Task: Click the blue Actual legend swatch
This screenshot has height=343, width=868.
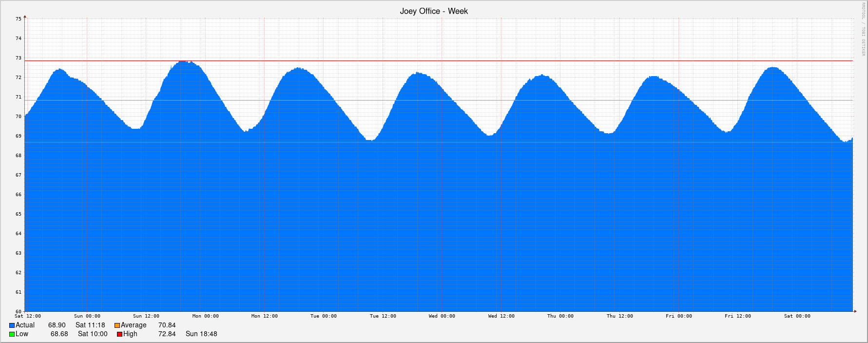Action: point(12,325)
